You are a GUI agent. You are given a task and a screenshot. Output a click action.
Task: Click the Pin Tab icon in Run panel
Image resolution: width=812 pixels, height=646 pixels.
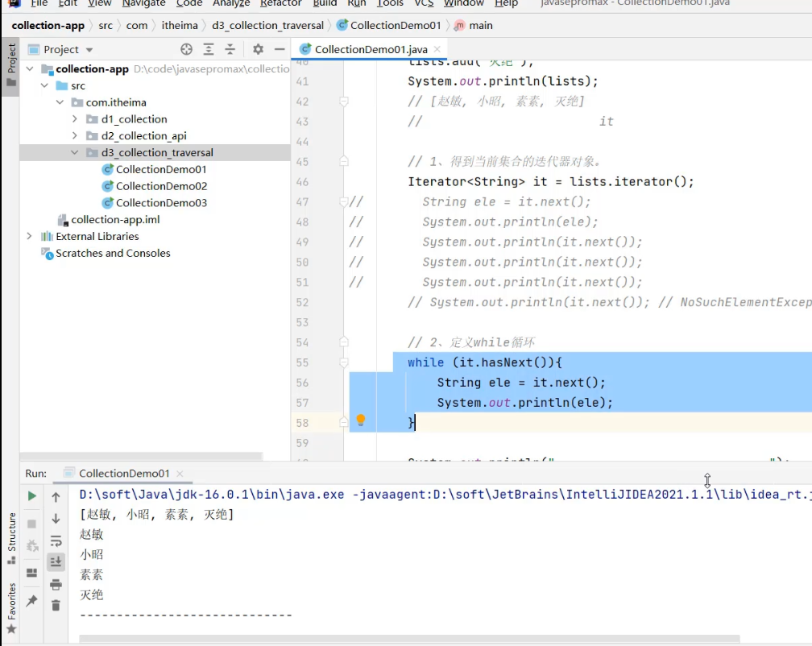[x=31, y=600]
